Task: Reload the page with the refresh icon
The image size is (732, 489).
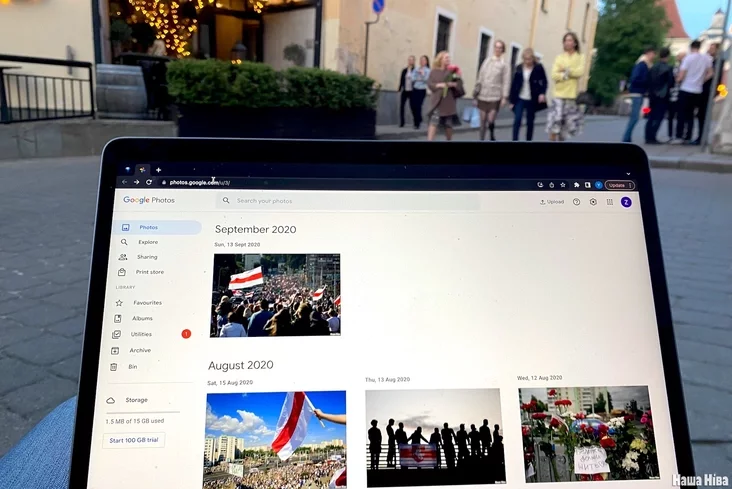Action: (x=149, y=182)
